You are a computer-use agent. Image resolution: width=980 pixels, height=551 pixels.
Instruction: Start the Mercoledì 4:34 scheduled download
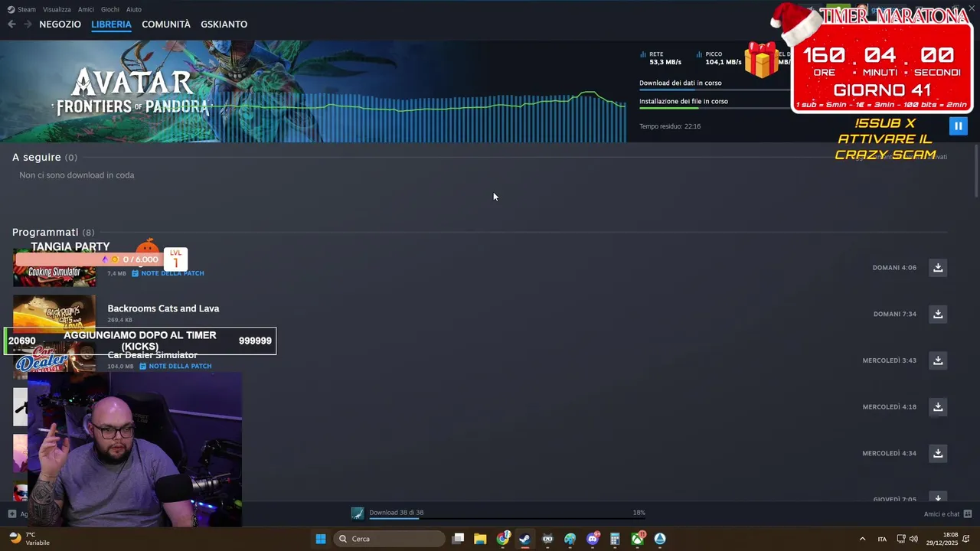(938, 453)
